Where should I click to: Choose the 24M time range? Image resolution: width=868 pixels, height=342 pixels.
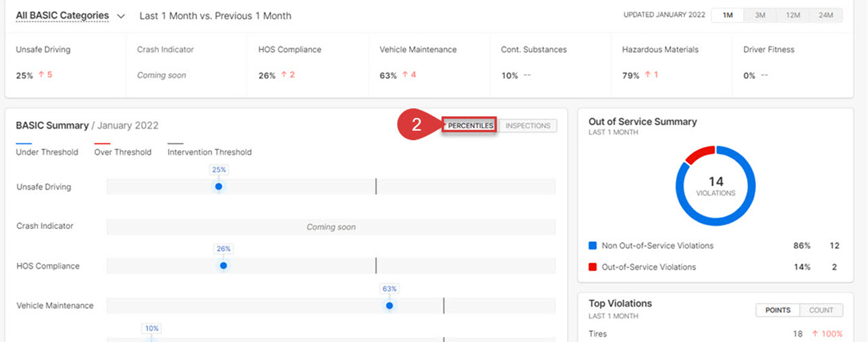click(x=825, y=15)
